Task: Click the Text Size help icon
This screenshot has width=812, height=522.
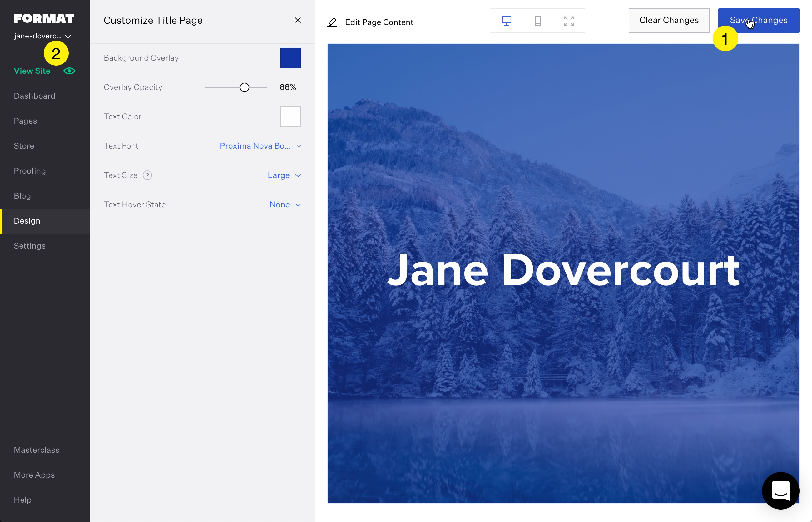Action: pyautogui.click(x=147, y=175)
